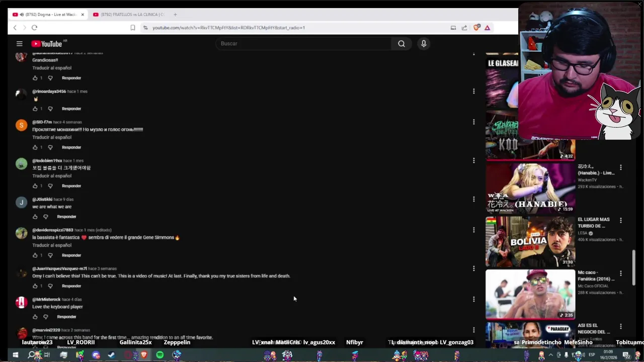Click the cast screen icon in address bar
Viewport: 644px width, 362px height.
pos(453,28)
